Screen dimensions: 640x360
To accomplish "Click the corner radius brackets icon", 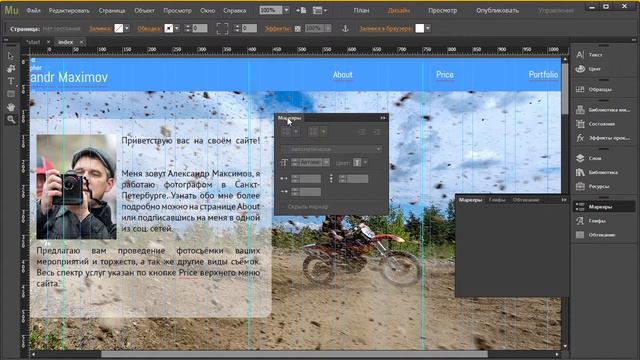I will (x=222, y=28).
